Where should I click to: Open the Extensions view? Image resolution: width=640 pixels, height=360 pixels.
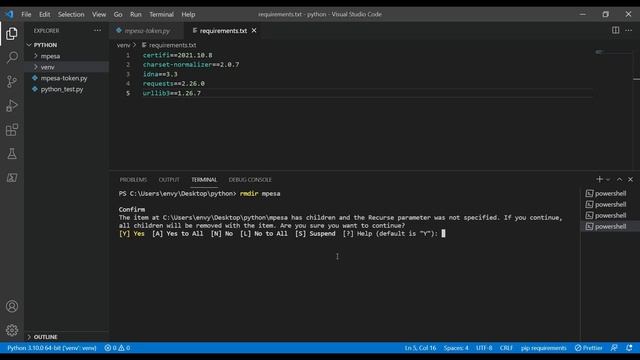click(x=12, y=130)
